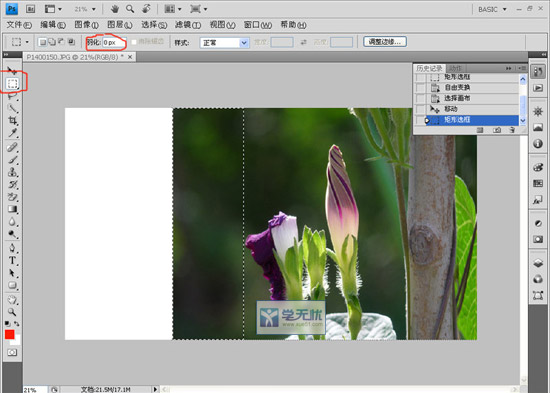Open the 样式 style dropdown showing 正常

pos(224,43)
